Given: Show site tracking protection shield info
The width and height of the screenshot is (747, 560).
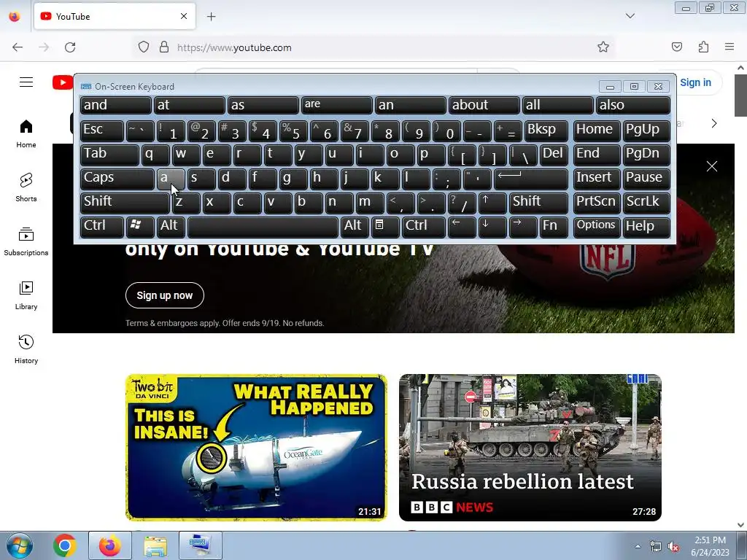Looking at the screenshot, I should pyautogui.click(x=144, y=47).
